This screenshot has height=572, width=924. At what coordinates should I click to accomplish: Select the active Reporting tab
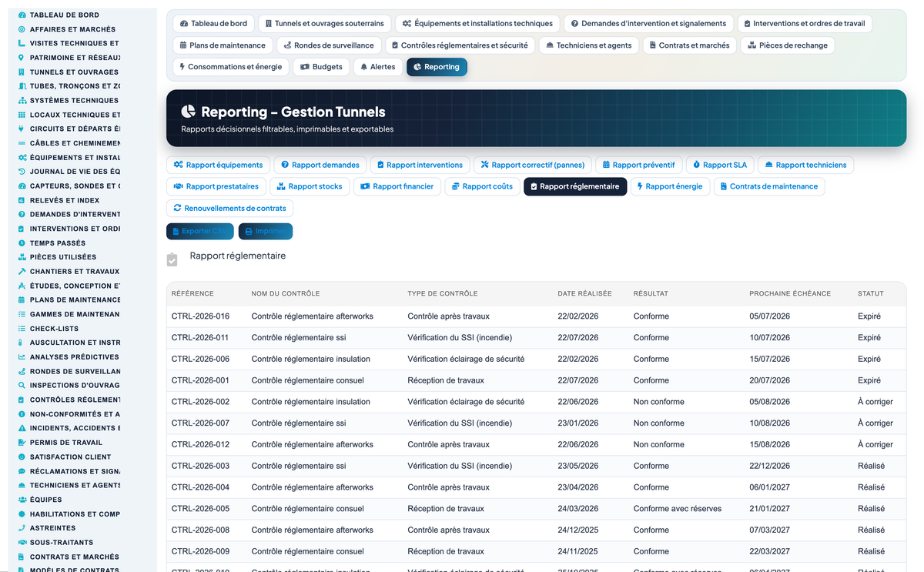pyautogui.click(x=437, y=67)
